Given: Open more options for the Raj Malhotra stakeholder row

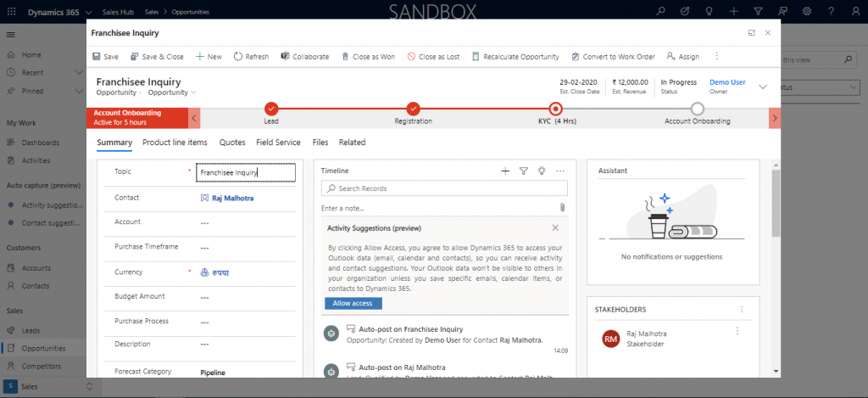Looking at the screenshot, I should pyautogui.click(x=737, y=331).
